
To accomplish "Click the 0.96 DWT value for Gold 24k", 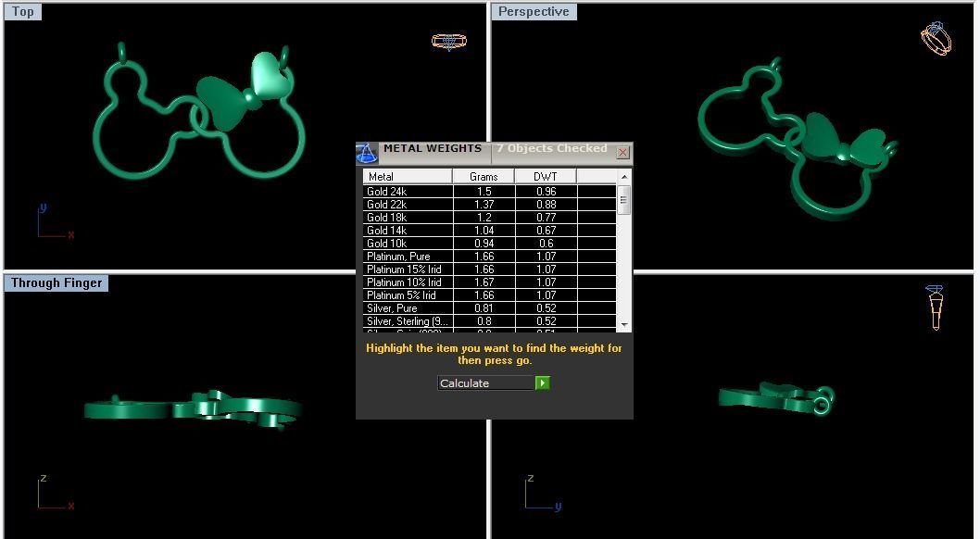I will point(546,192).
